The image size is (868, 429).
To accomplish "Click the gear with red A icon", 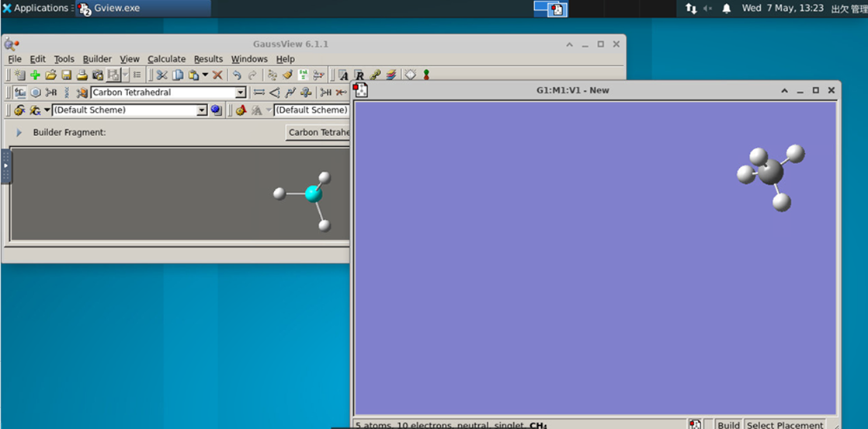I will tap(241, 110).
